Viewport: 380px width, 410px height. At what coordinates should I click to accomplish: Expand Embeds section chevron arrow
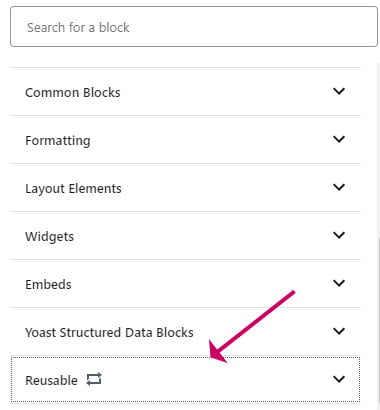[339, 283]
